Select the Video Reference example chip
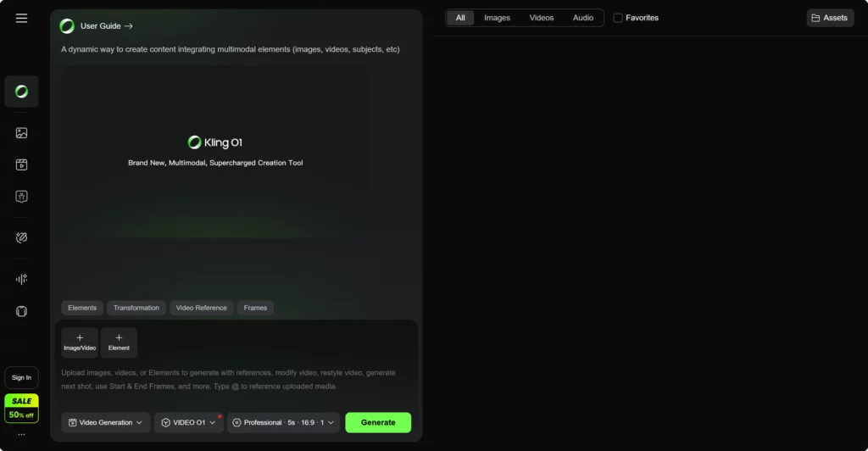Image resolution: width=868 pixels, height=451 pixels. (202, 308)
